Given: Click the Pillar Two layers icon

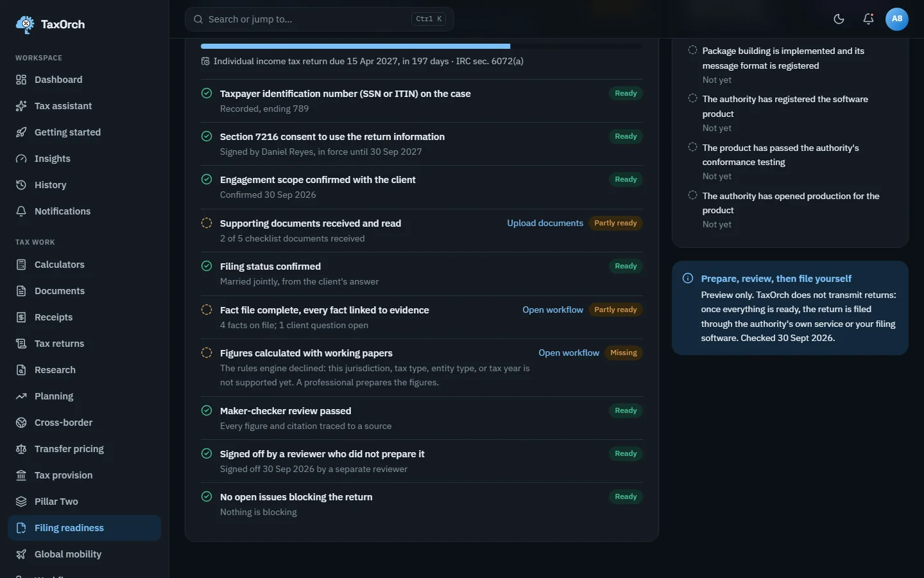Looking at the screenshot, I should [21, 502].
